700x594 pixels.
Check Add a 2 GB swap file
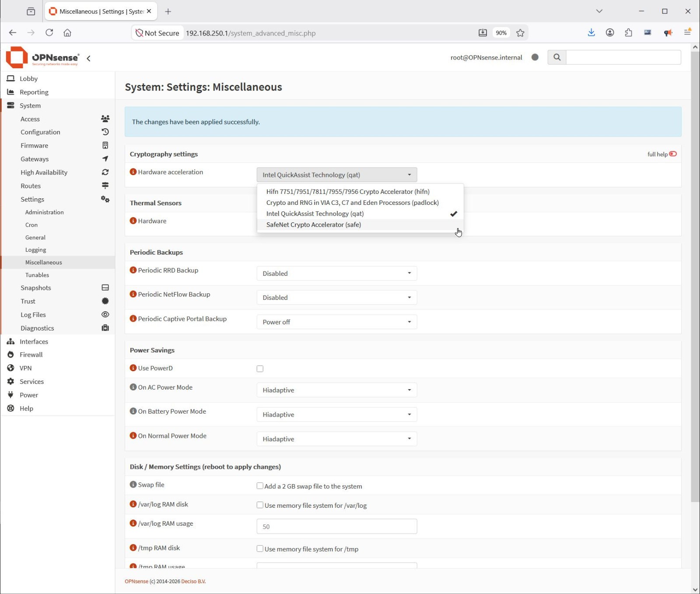coord(260,486)
